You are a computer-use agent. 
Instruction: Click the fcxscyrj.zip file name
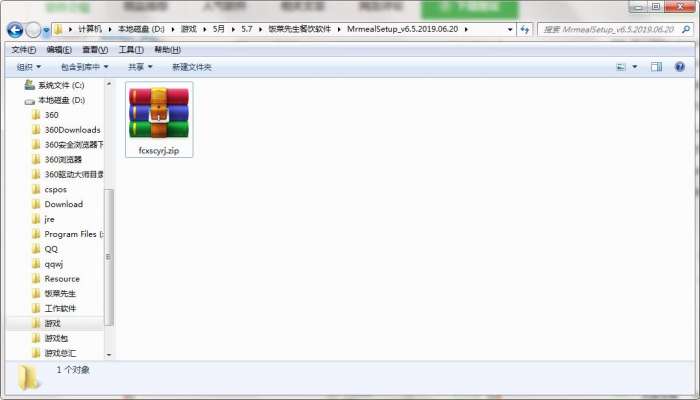[159, 150]
